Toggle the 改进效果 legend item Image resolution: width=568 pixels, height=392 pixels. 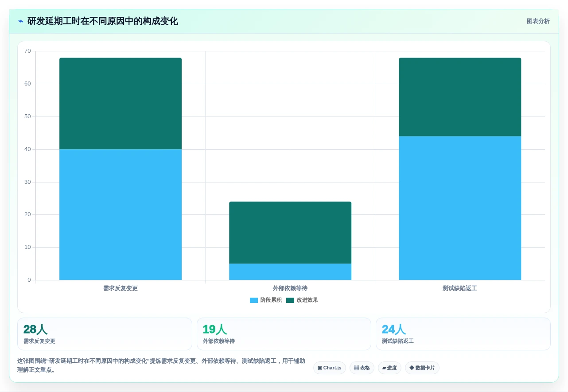click(x=302, y=300)
